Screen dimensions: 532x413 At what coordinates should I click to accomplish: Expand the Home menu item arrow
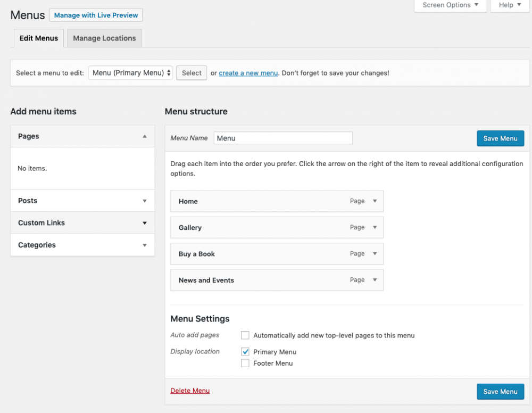click(x=375, y=201)
